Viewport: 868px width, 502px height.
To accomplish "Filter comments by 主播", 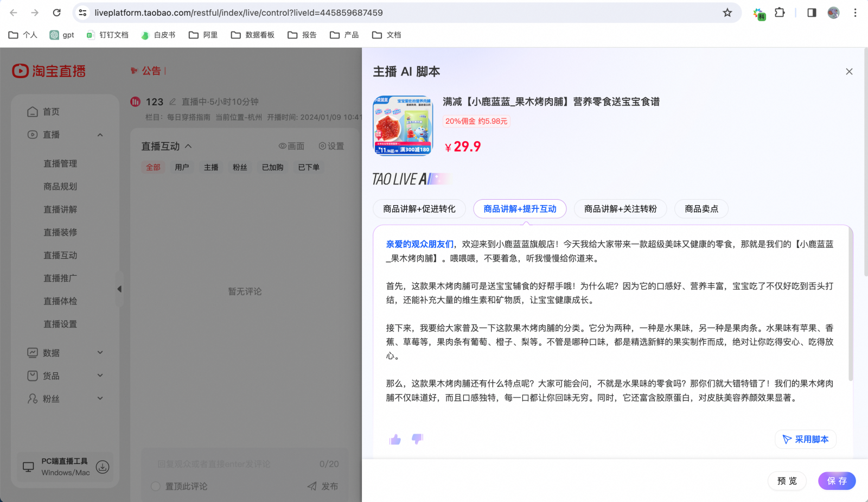I will tap(211, 167).
